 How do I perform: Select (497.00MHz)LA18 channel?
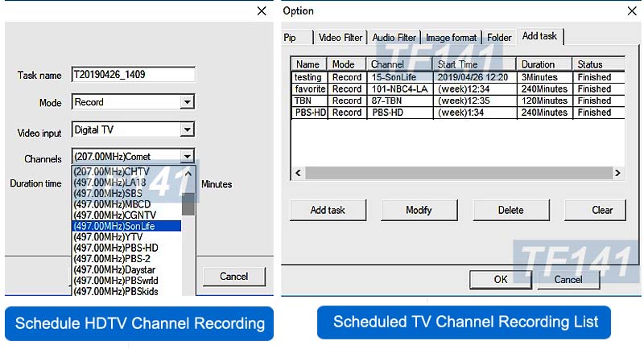[126, 183]
